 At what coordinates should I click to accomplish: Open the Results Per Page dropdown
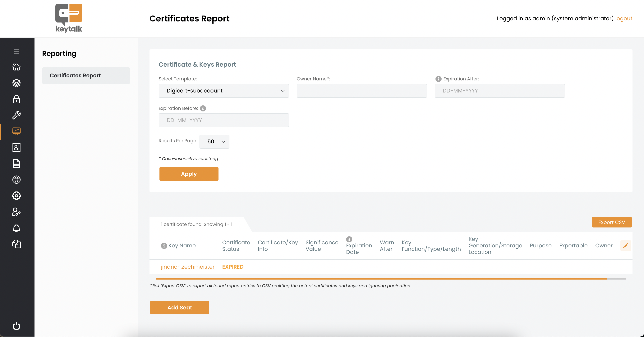[x=214, y=142]
